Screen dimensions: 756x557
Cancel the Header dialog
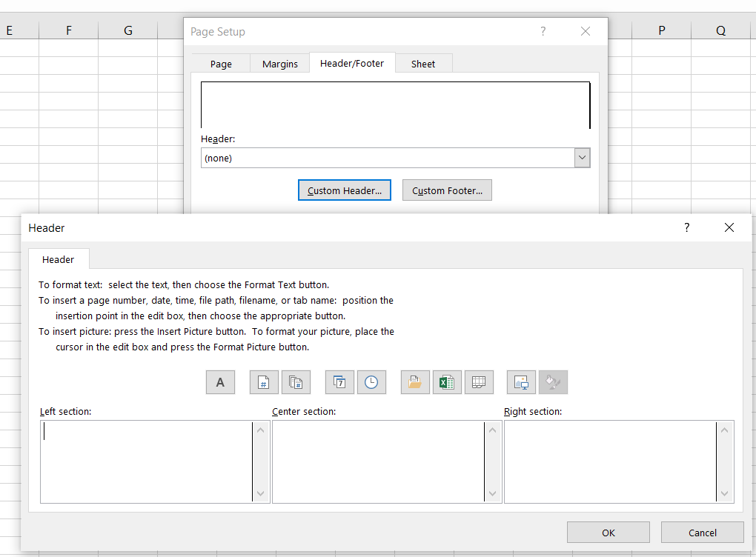(x=702, y=533)
